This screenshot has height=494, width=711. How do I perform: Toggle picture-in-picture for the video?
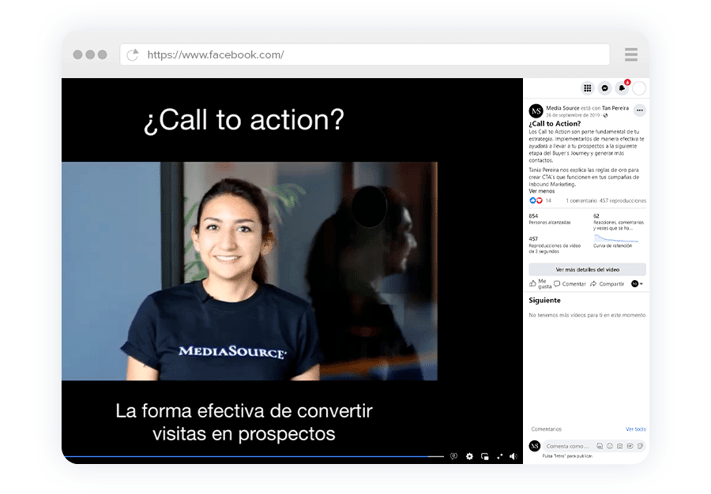coord(485,456)
